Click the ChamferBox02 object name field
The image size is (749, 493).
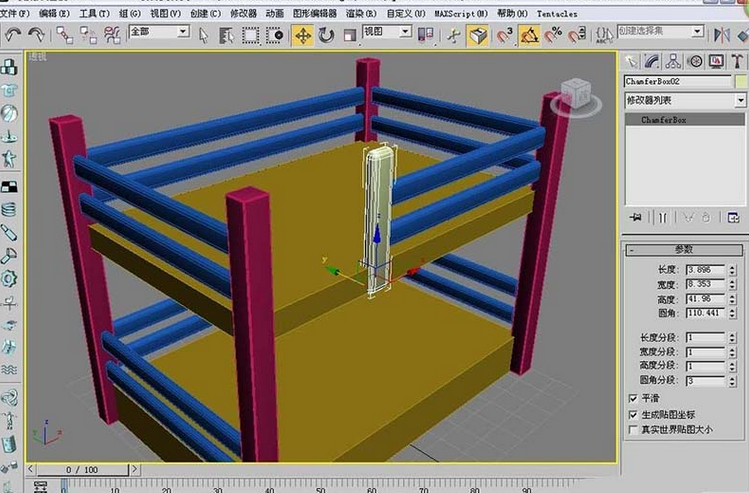pyautogui.click(x=677, y=81)
